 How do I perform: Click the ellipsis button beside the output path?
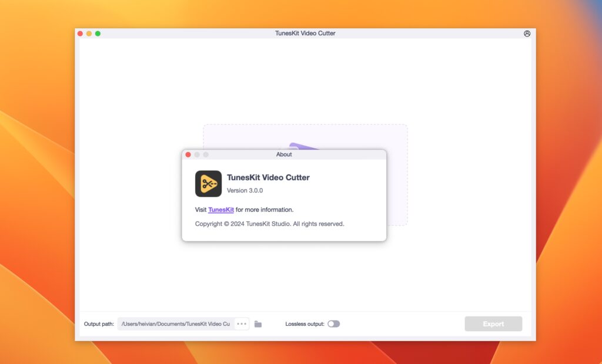[242, 323]
